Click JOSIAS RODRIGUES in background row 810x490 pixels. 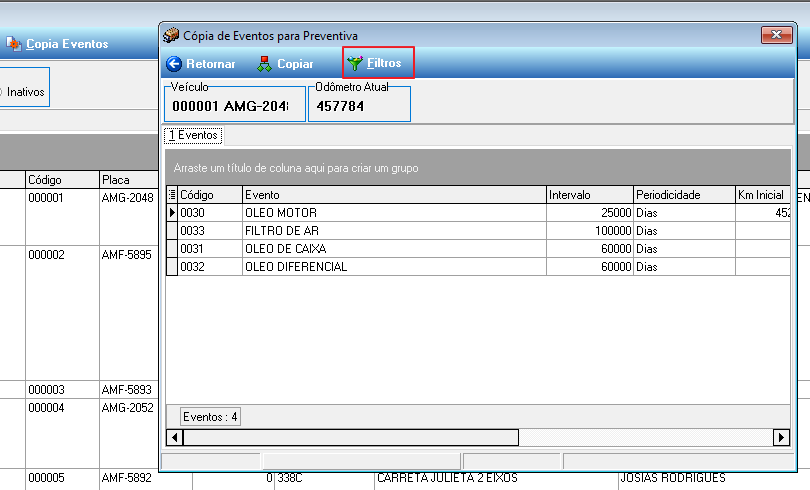pos(673,478)
